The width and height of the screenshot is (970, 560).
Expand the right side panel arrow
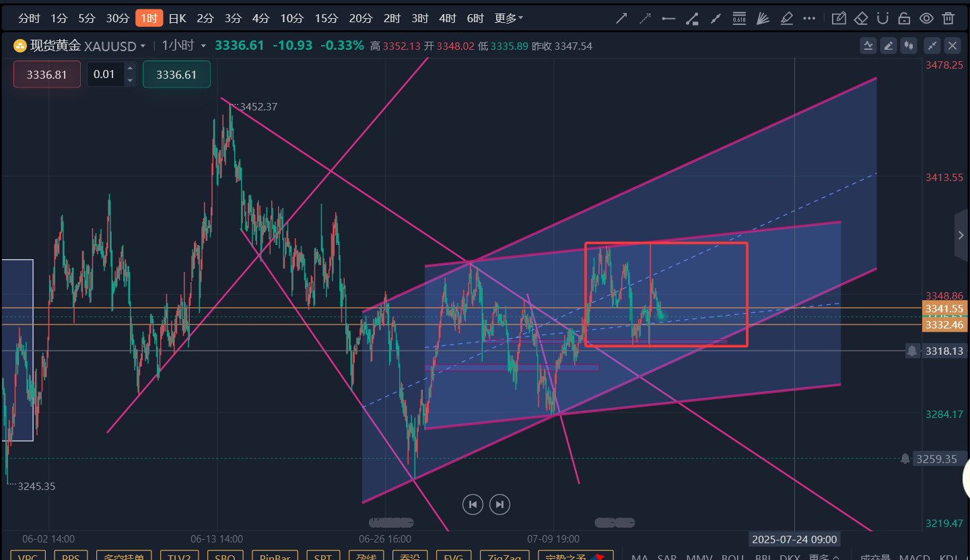[x=961, y=235]
